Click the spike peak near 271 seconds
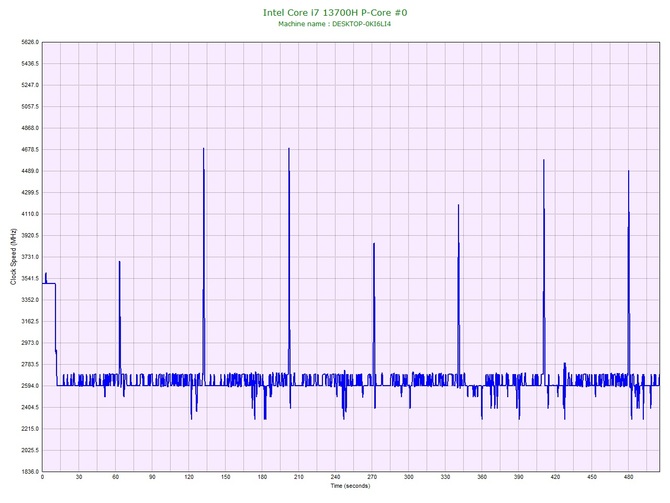This screenshot has width=670, height=503. (x=374, y=244)
